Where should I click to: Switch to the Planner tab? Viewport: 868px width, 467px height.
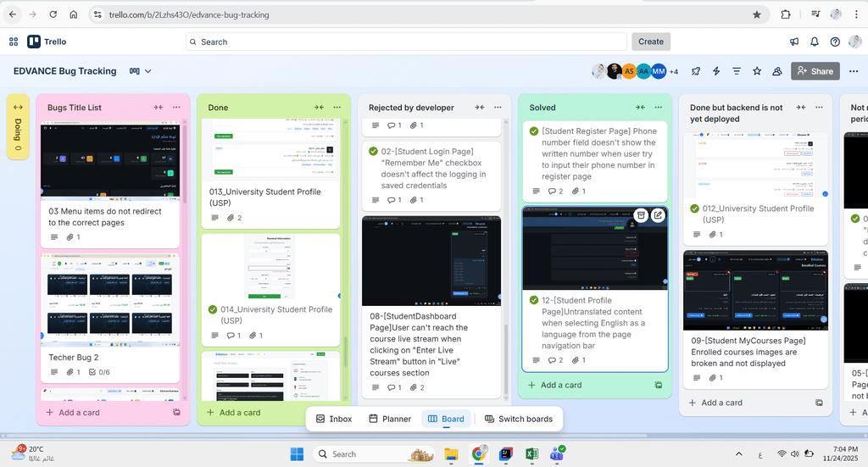coord(390,419)
